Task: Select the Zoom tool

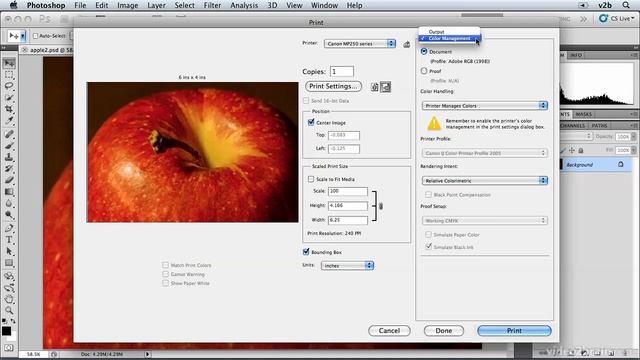Action: tap(9, 311)
